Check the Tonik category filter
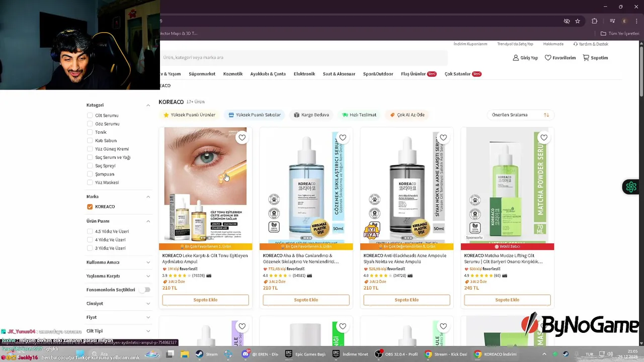This screenshot has height=362, width=644. click(x=90, y=132)
